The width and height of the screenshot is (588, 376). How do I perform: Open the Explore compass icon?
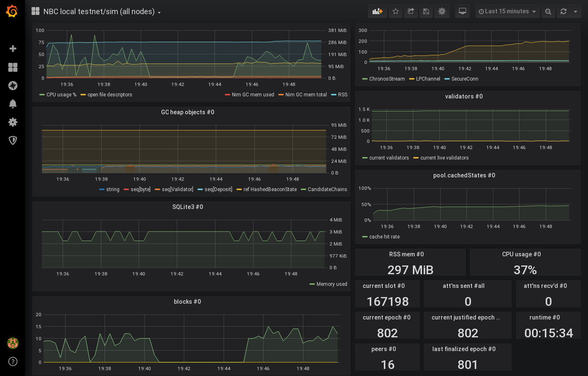click(13, 86)
